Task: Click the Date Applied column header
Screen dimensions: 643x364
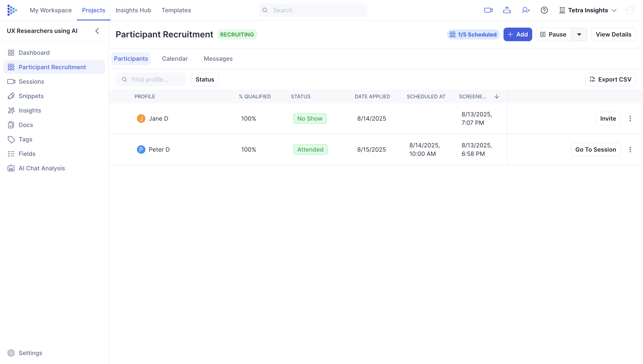Action: click(372, 96)
